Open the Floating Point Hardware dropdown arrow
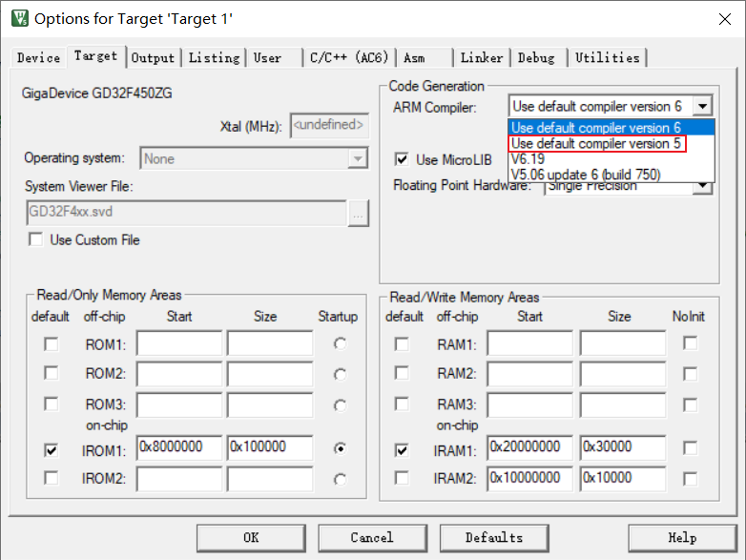 click(x=702, y=187)
